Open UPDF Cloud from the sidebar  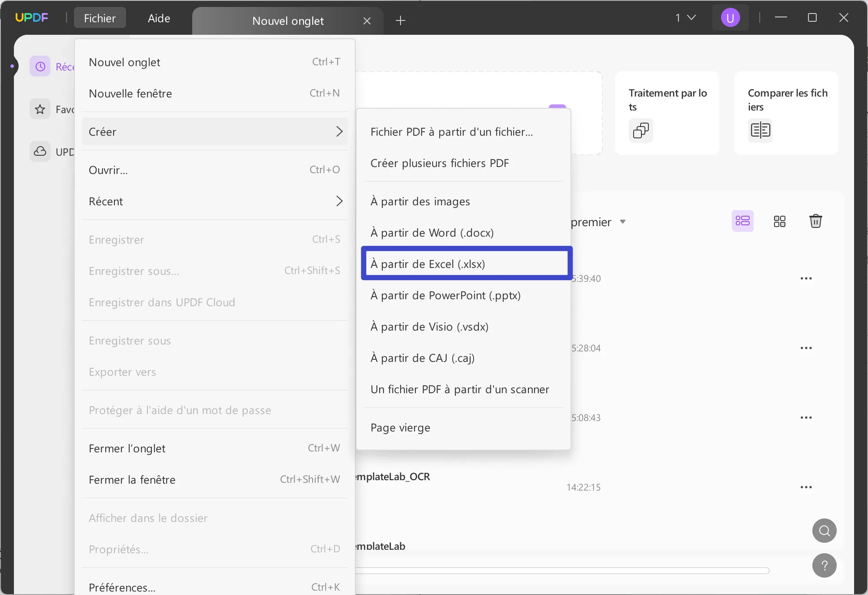tap(40, 152)
